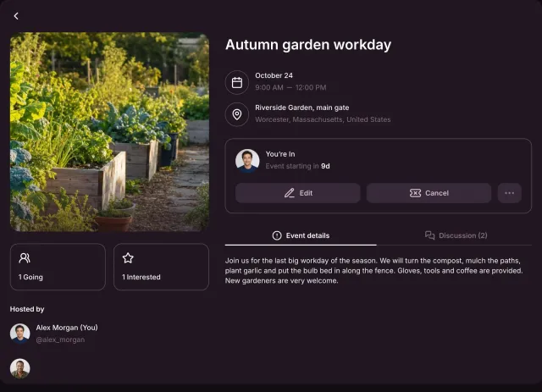The height and width of the screenshot is (392, 542).
Task: Click the 9:00 AM — 12:00 PM time
Action: [290, 87]
